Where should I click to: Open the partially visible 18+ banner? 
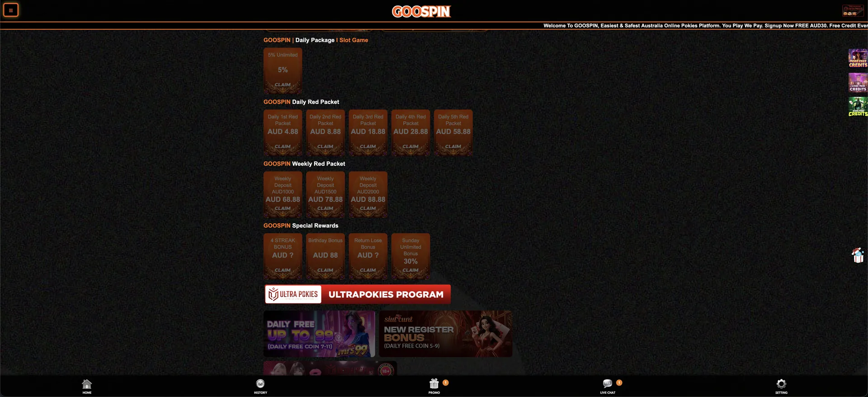coord(330,368)
